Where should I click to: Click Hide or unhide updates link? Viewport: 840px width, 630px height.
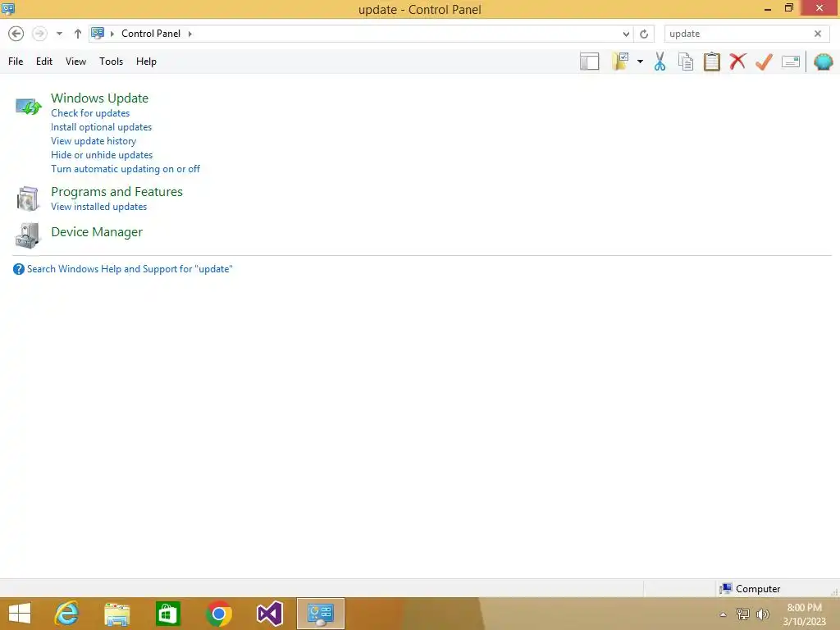[102, 155]
